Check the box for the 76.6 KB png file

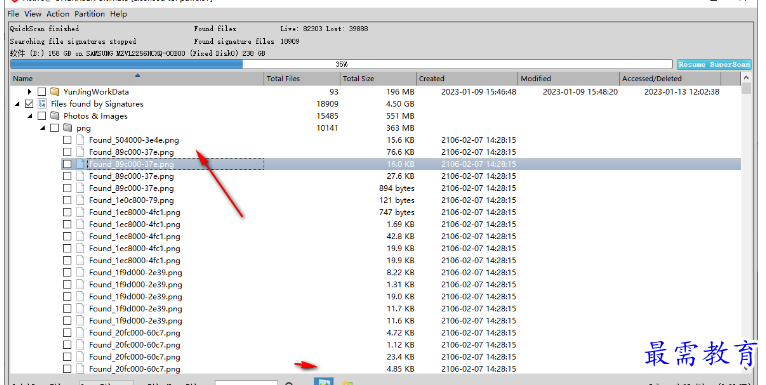coord(67,152)
